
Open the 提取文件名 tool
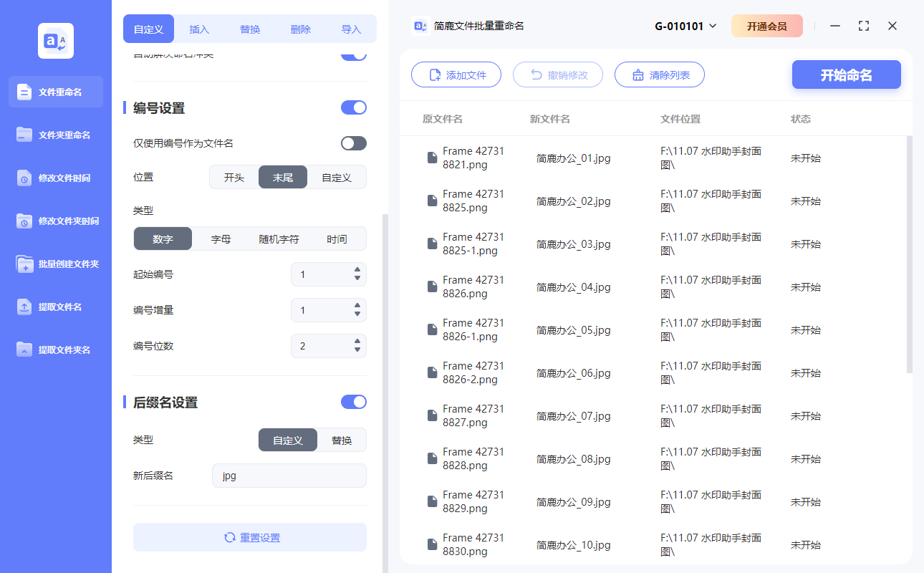(x=55, y=307)
